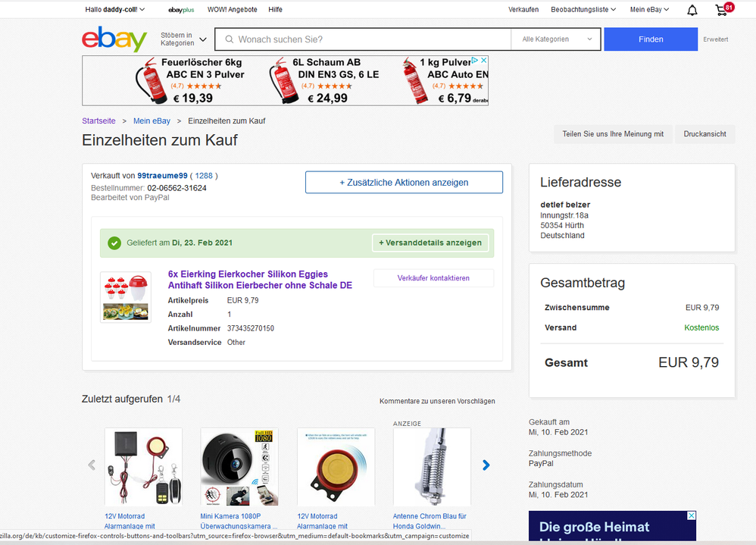The width and height of the screenshot is (756, 545).
Task: Open the notifications bell icon
Action: [x=692, y=10]
